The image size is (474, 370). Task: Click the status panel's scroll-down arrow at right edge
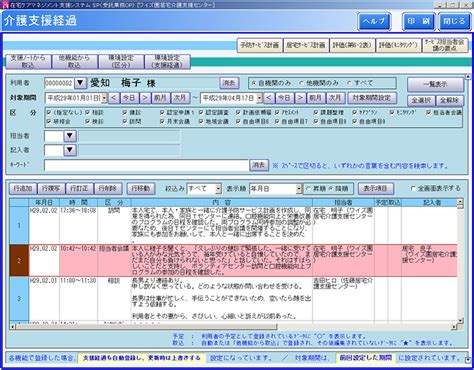(x=468, y=360)
